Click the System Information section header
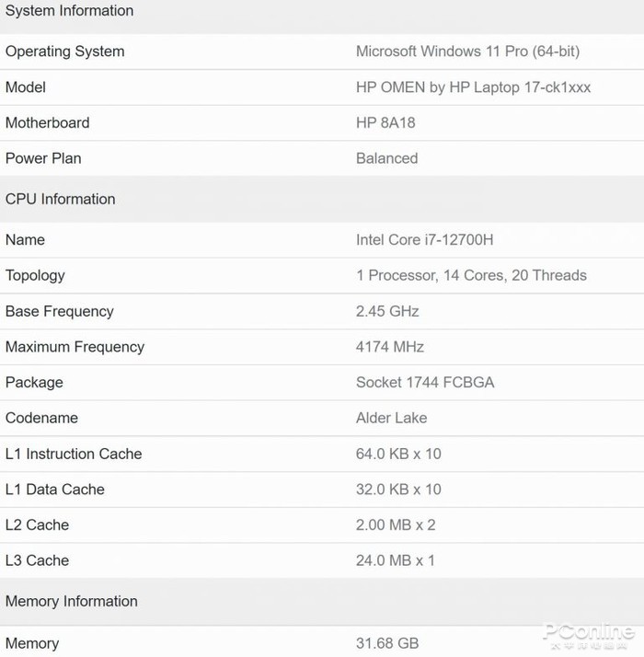This screenshot has height=657, width=644. [69, 11]
